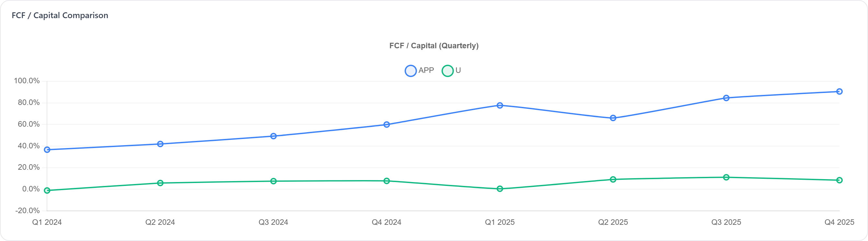Click the FCF / Capital Comparison heading
The image size is (868, 241).
pos(60,16)
